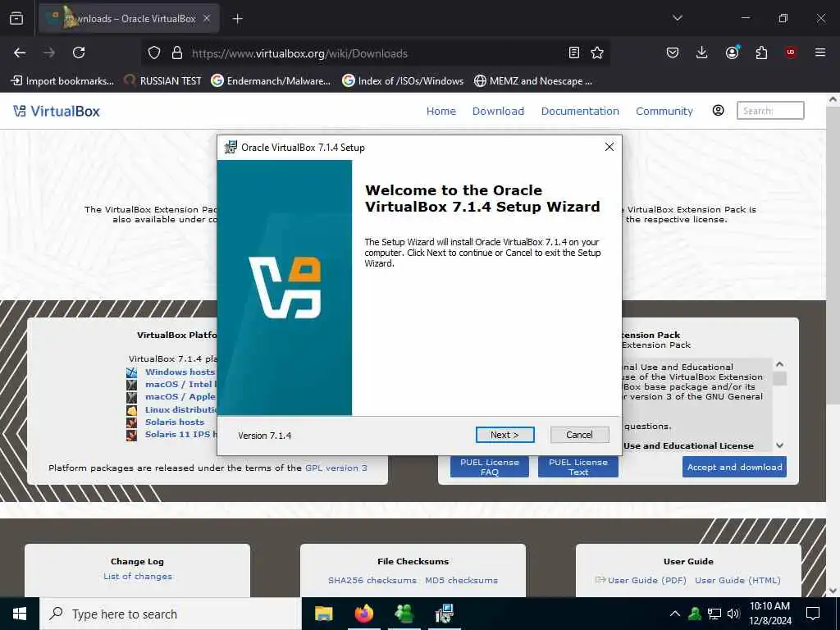
Task: Open the MD5 checksums link
Action: point(461,580)
